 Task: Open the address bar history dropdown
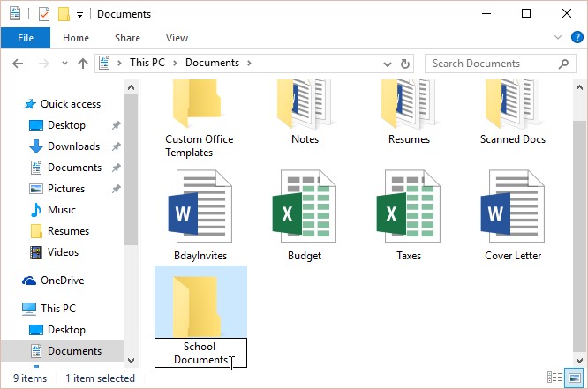click(x=388, y=64)
